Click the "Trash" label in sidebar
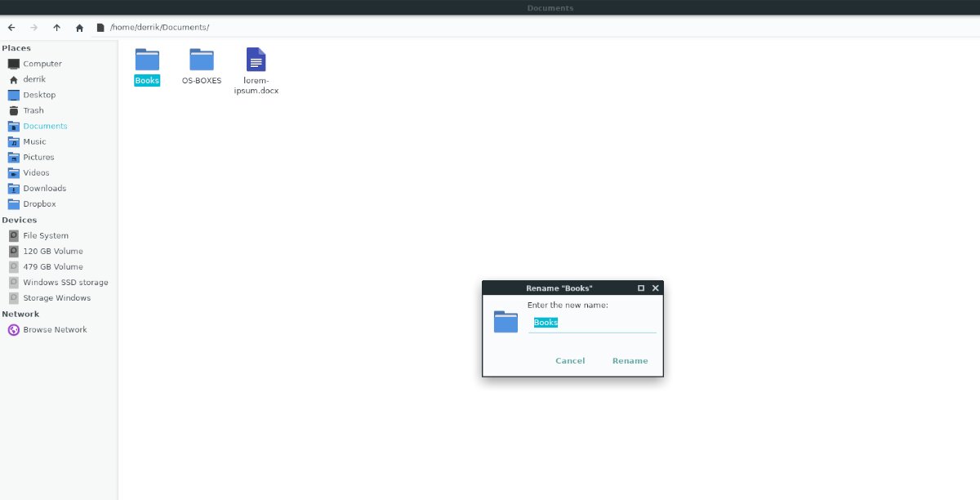This screenshot has width=980, height=500. point(33,110)
